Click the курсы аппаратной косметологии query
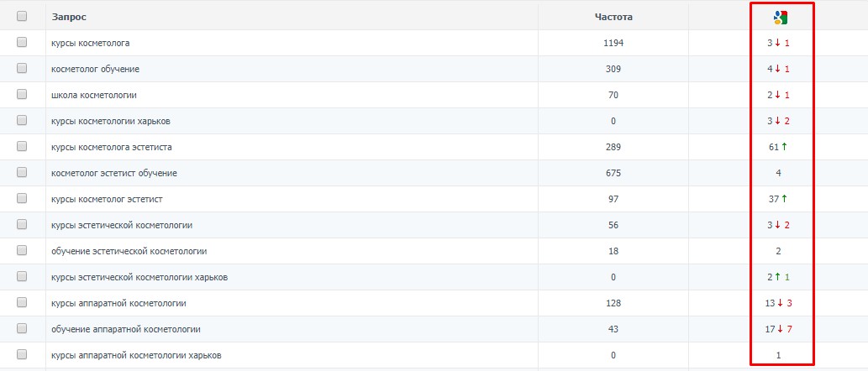The image size is (868, 371). tap(118, 302)
